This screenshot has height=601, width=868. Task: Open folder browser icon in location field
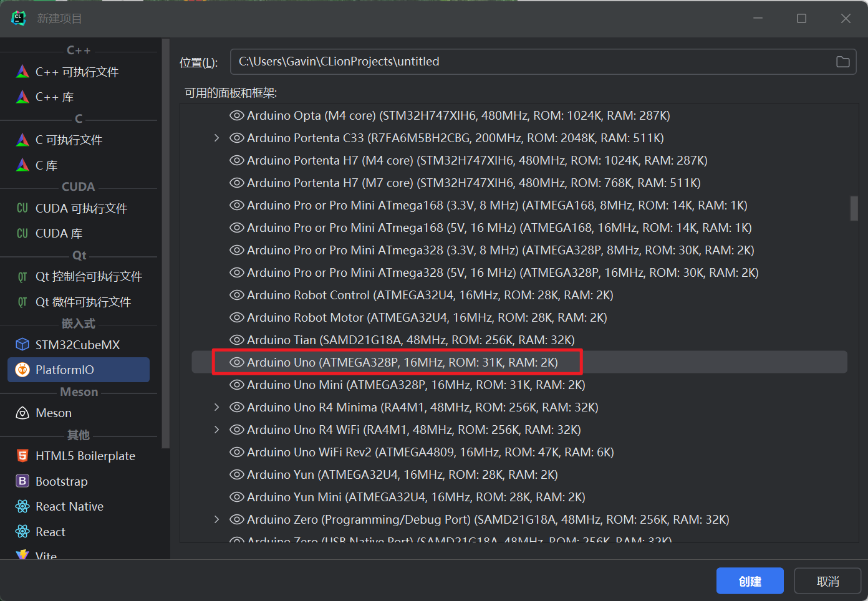click(842, 62)
